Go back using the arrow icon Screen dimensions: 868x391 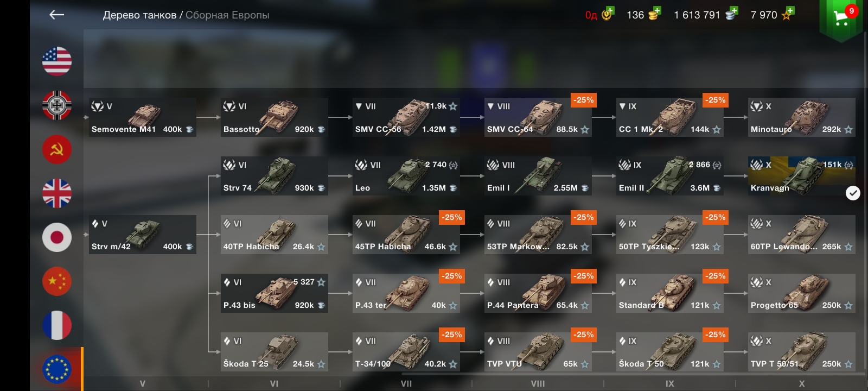click(57, 15)
